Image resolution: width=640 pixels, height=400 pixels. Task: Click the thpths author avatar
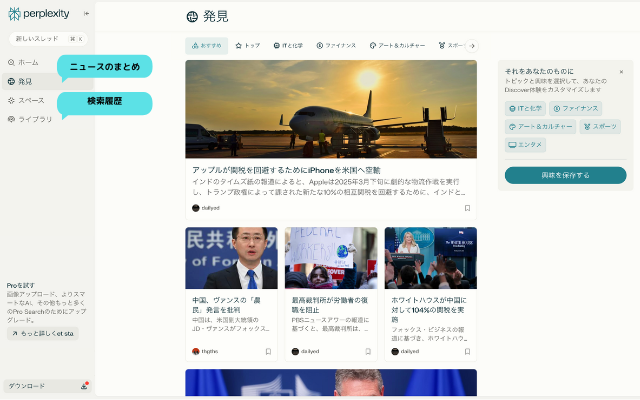coord(196,351)
